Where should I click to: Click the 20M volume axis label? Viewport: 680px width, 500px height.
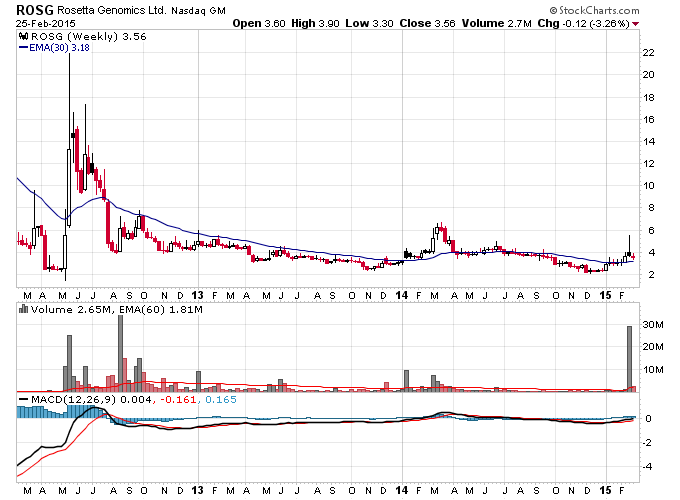(653, 346)
